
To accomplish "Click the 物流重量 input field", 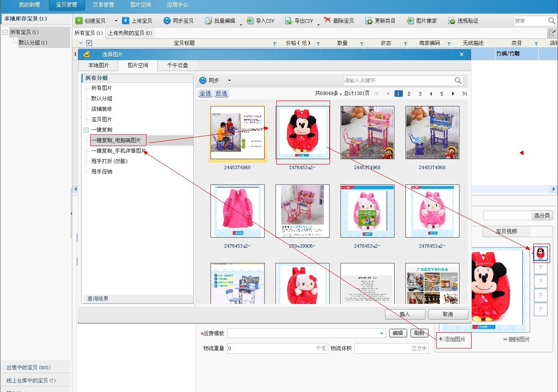I will pos(277,348).
